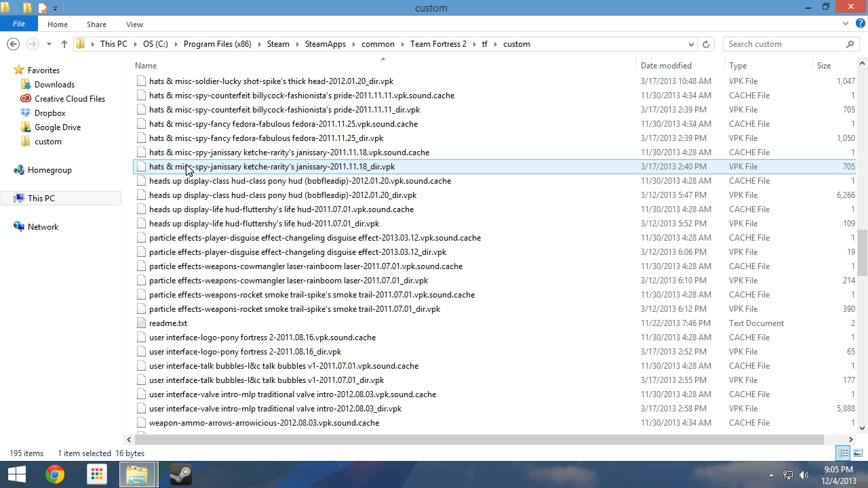Viewport: 868px width, 488px height.
Task: Select fluttershy's life hud-2011.07.01_dir.vpk file
Action: tap(264, 224)
